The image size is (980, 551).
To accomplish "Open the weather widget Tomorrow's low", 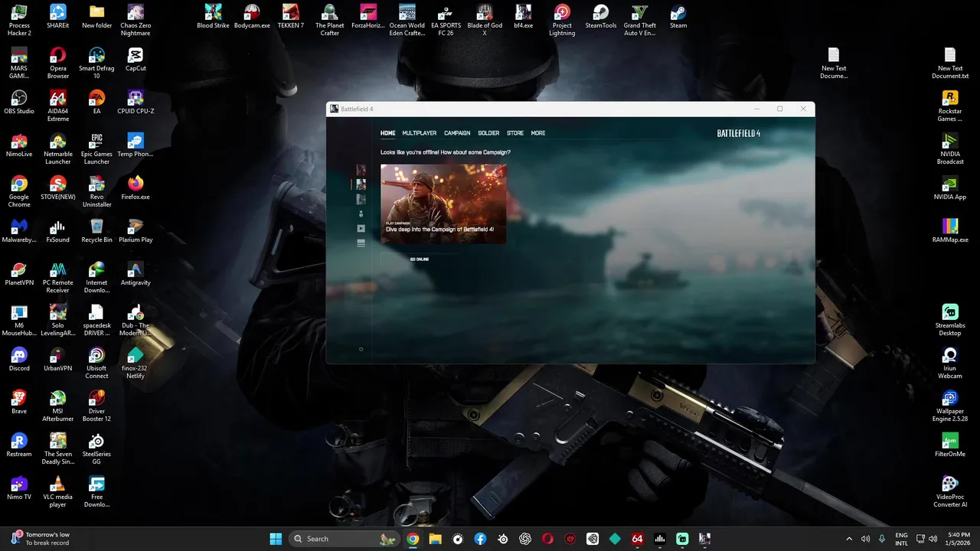I will point(42,539).
